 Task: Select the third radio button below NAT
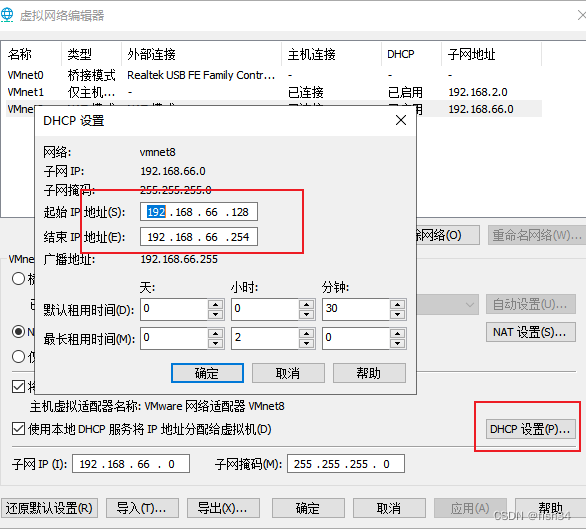[18, 357]
